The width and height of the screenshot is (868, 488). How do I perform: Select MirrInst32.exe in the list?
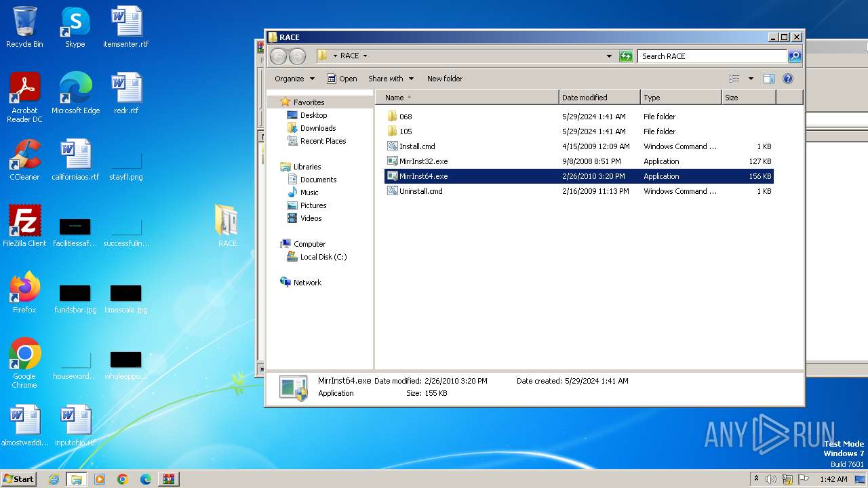click(x=579, y=161)
